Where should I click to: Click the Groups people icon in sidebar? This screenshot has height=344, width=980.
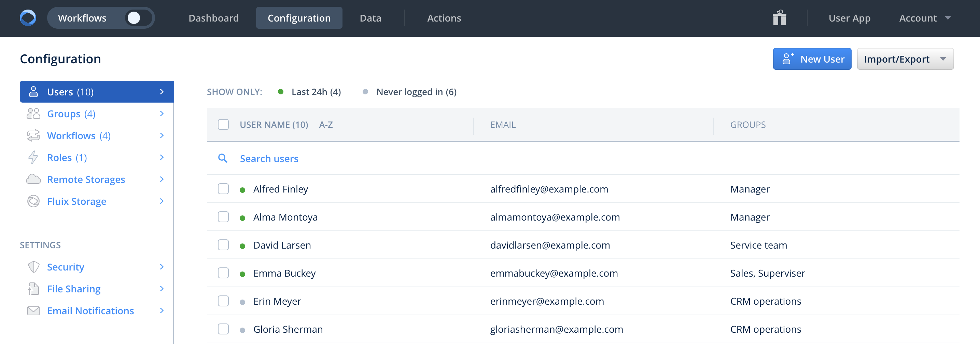tap(33, 114)
